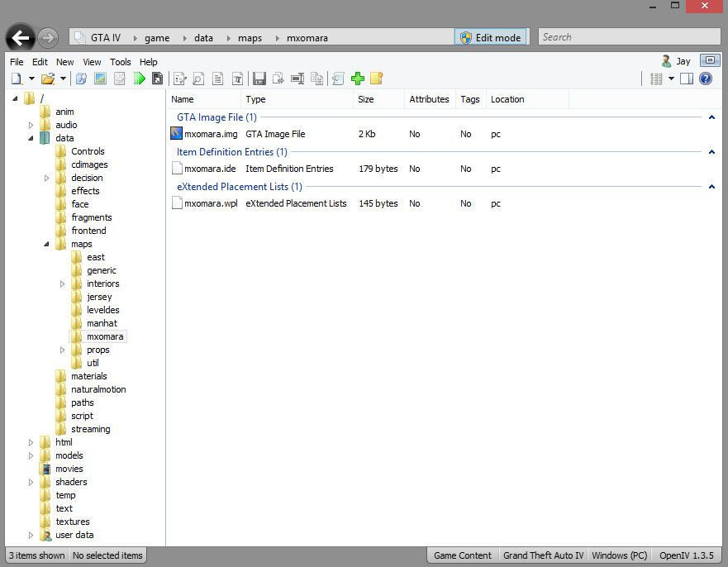Image resolution: width=728 pixels, height=567 pixels.
Task: Toggle the preview pane icon
Action: (686, 79)
